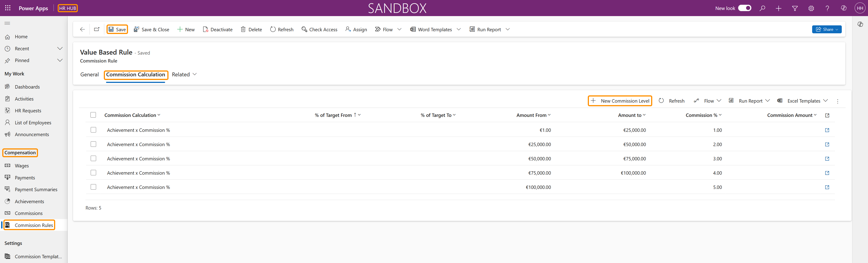Viewport: 868px width, 263px height.
Task: Open Commission Templates under Settings
Action: pos(38,257)
